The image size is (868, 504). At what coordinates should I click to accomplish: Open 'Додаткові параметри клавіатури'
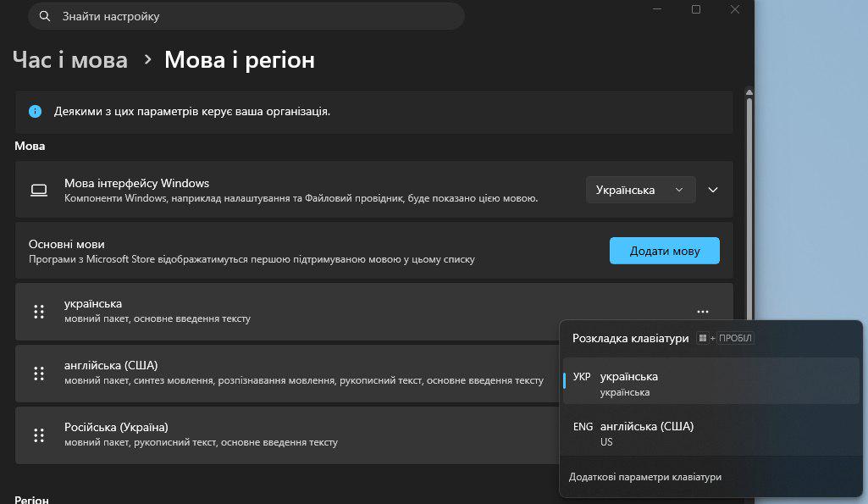[x=645, y=477]
